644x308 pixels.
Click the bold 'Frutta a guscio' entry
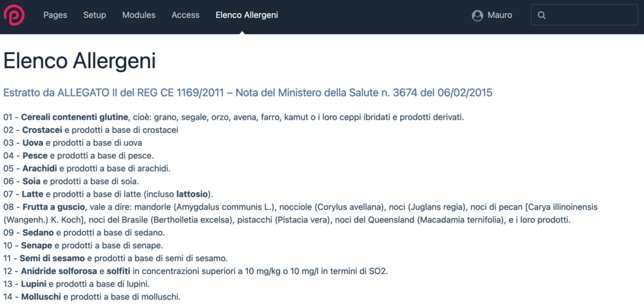click(53, 206)
